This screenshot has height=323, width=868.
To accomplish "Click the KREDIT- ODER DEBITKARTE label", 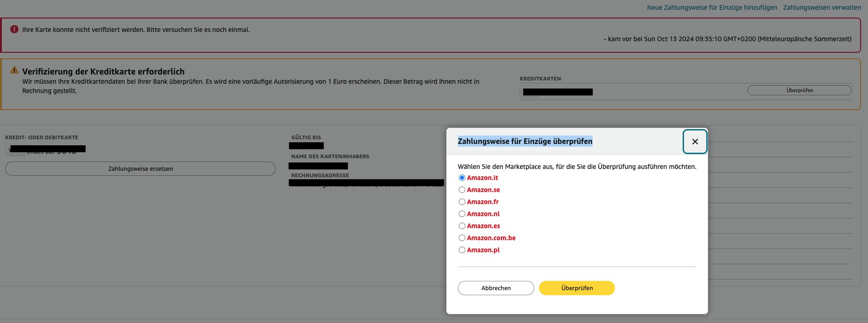I will [42, 137].
